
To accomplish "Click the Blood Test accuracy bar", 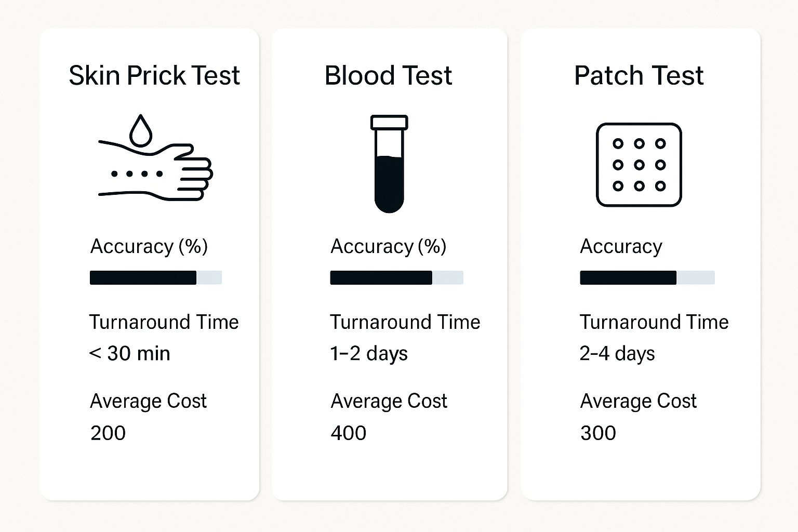I will (396, 277).
